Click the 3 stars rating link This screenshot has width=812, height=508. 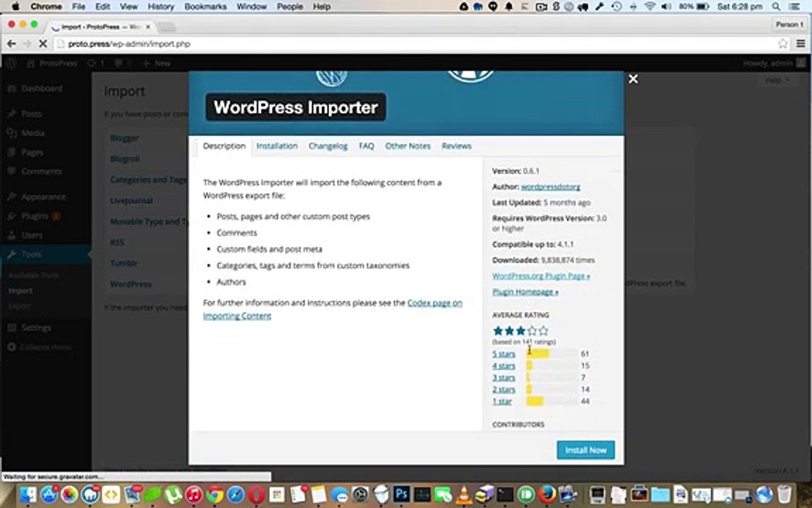click(x=503, y=377)
